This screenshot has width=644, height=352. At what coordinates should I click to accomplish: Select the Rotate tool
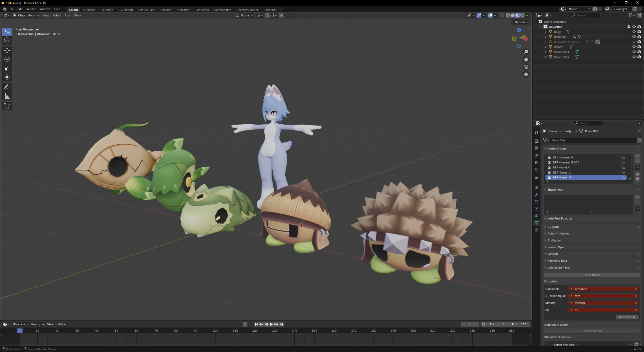pos(7,59)
